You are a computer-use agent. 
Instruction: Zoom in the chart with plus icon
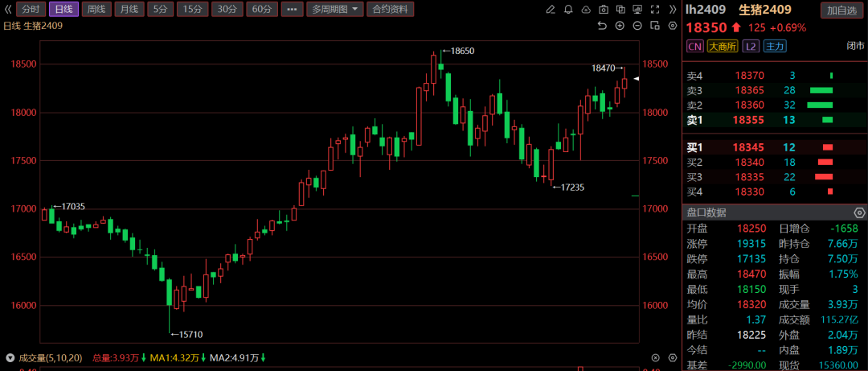click(x=620, y=26)
